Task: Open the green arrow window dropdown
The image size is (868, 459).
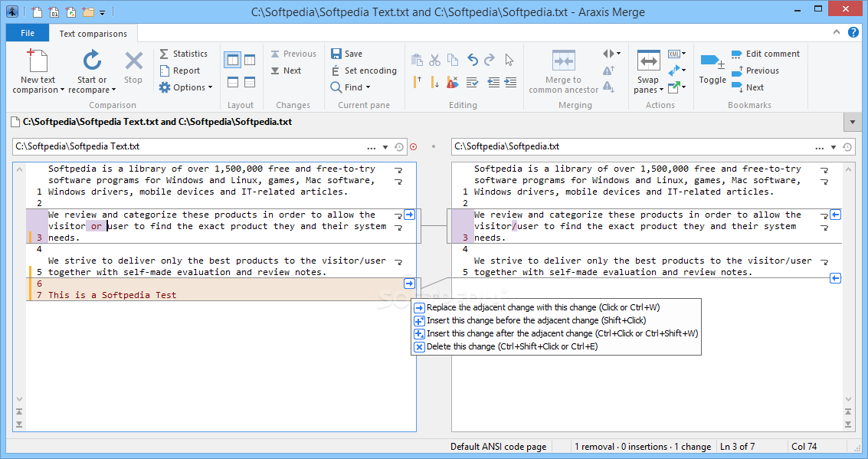Action: pyautogui.click(x=677, y=87)
